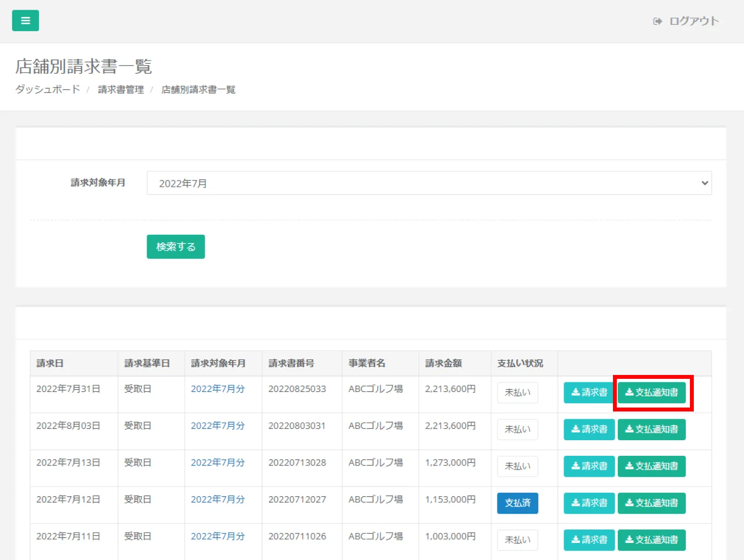Open 2022年7月分 link for 2022年7月13日 row
Screen dimensions: 744x560
pos(218,463)
